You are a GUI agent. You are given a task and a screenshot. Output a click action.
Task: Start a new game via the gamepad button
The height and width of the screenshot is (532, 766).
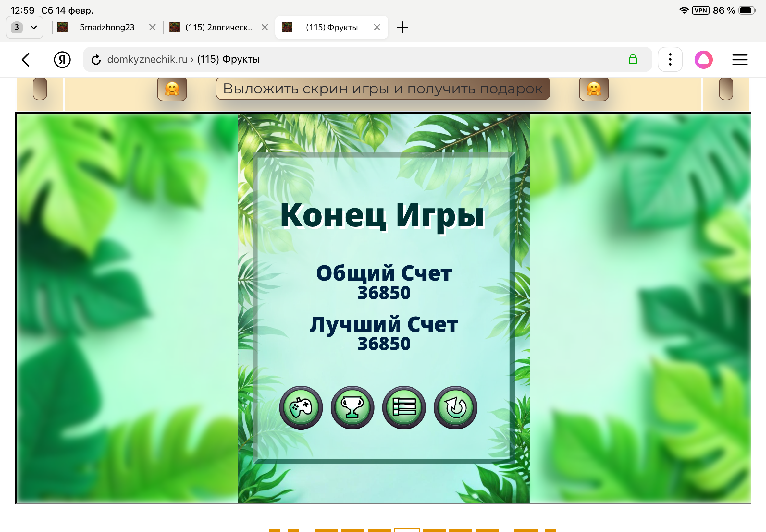click(x=301, y=407)
